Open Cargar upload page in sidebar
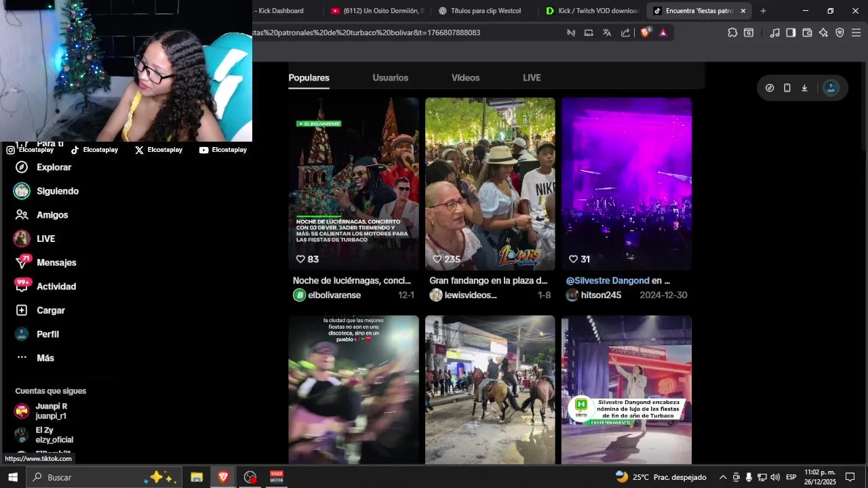The height and width of the screenshot is (488, 868). click(41, 310)
